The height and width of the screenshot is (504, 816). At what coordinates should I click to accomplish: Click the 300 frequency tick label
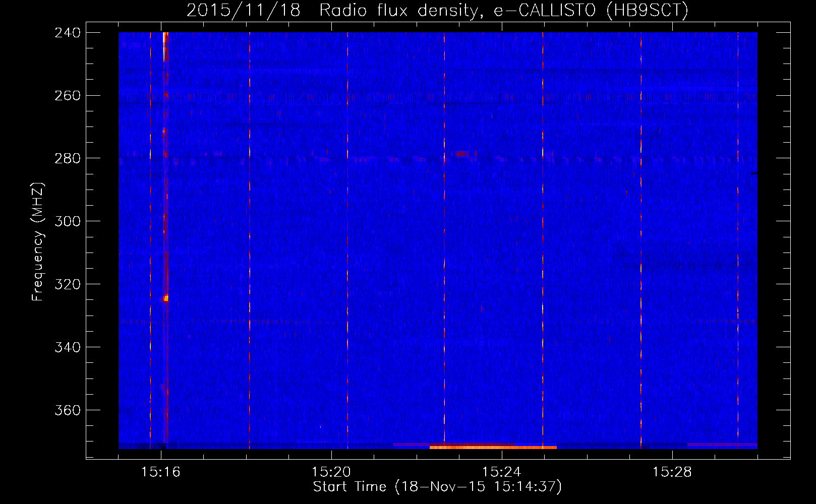point(68,222)
